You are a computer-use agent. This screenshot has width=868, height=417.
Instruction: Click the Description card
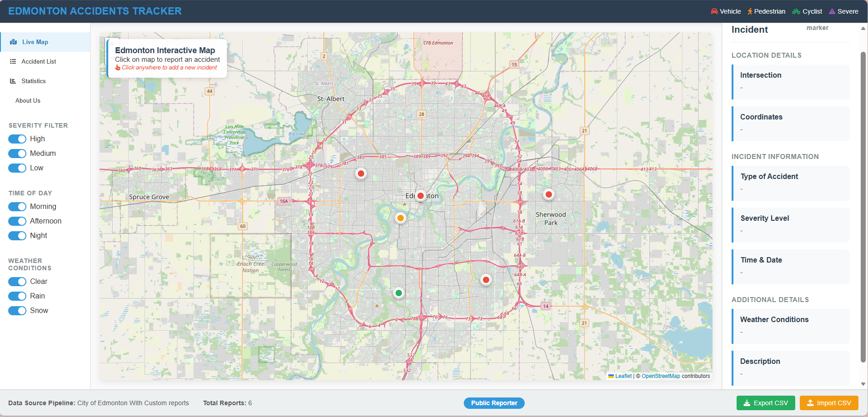[791, 368]
